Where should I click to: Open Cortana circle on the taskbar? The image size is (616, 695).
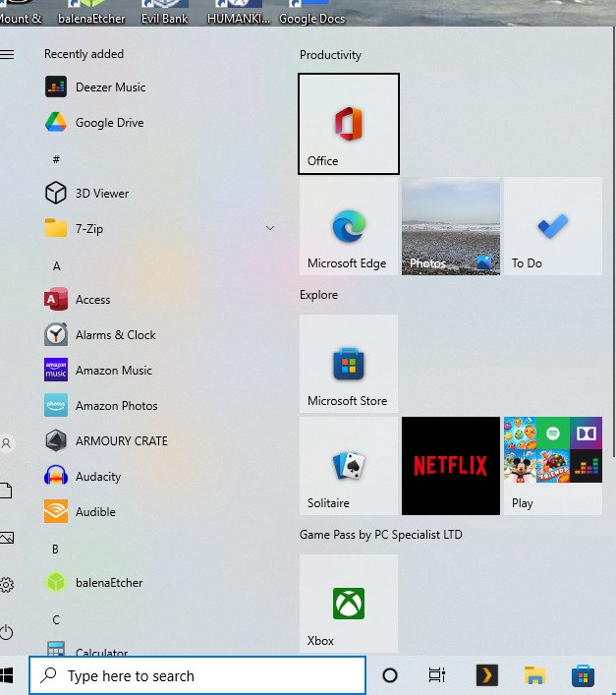click(390, 675)
